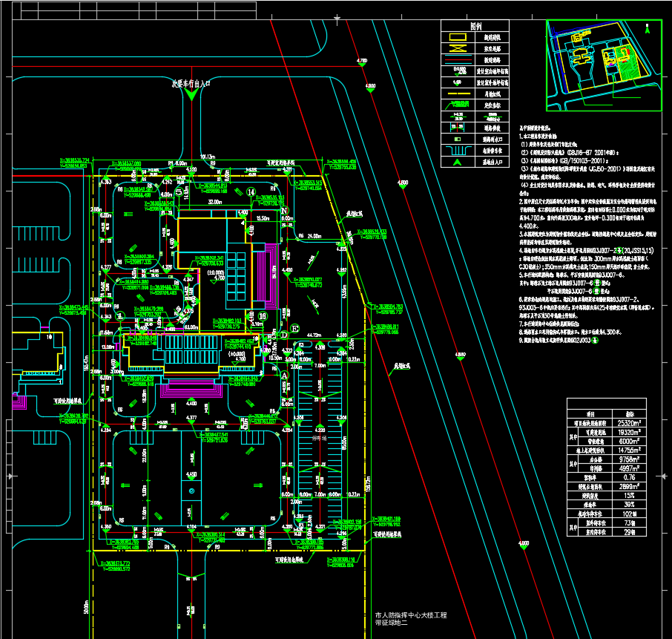The width and height of the screenshot is (672, 639).
Task: Click the north arrow in the key plan
Action: pos(648,29)
